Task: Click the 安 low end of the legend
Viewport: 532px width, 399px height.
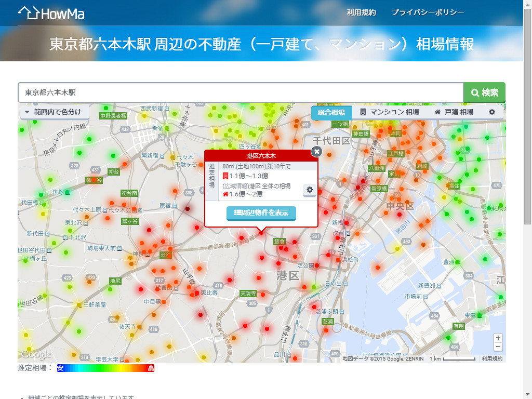Action: coord(60,368)
